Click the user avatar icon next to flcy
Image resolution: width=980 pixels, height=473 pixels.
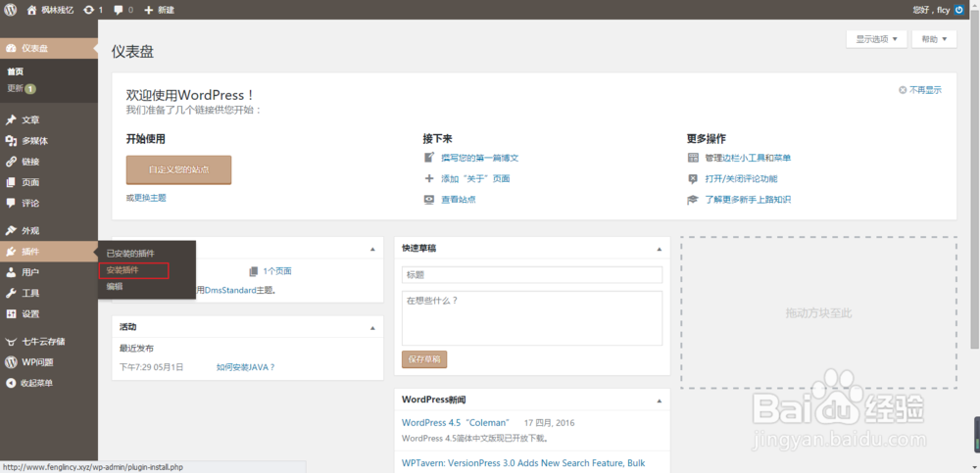click(959, 10)
